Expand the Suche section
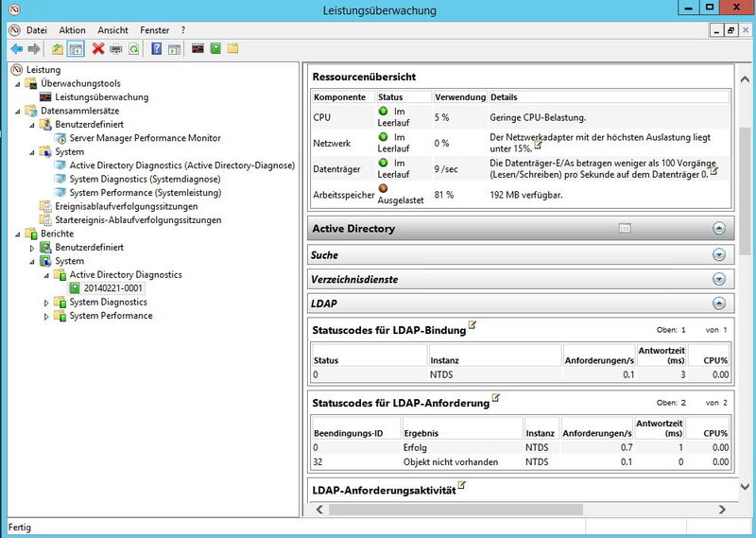 (x=719, y=254)
